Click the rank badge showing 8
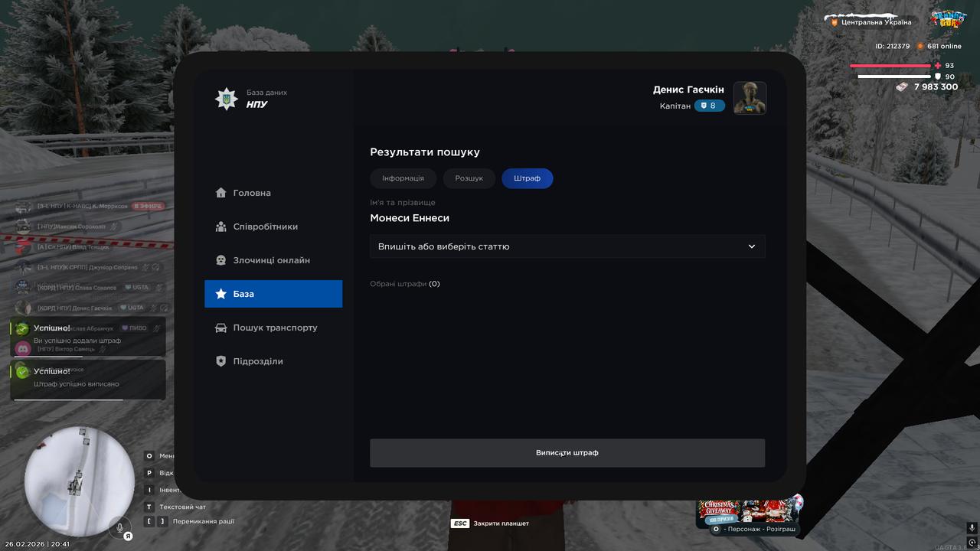 pos(709,106)
